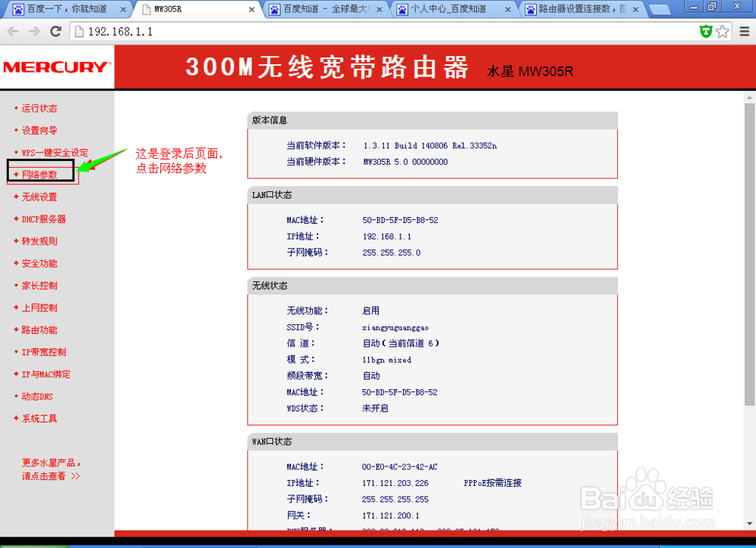Expand the 转发规则 menu section
The width and height of the screenshot is (756, 548).
click(39, 240)
